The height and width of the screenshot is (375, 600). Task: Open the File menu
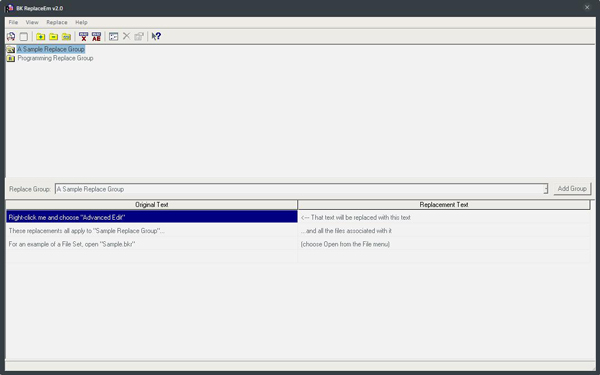(x=13, y=22)
